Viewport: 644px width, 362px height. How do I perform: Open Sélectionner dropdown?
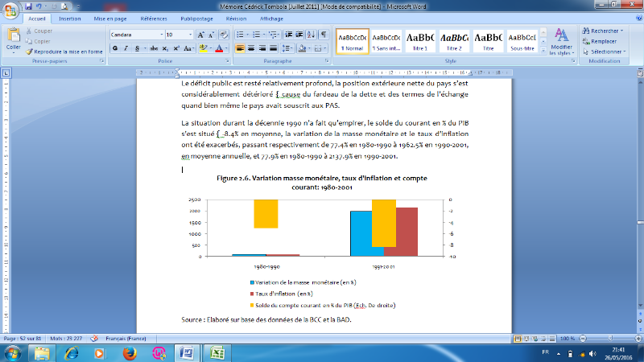605,51
